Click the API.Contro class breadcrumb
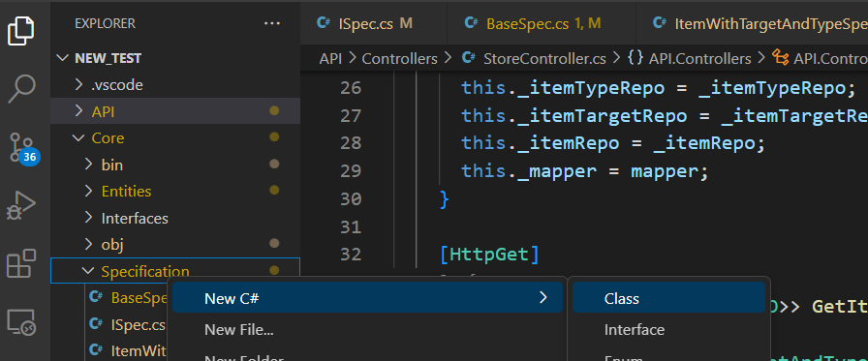This screenshot has width=868, height=361. (x=830, y=58)
